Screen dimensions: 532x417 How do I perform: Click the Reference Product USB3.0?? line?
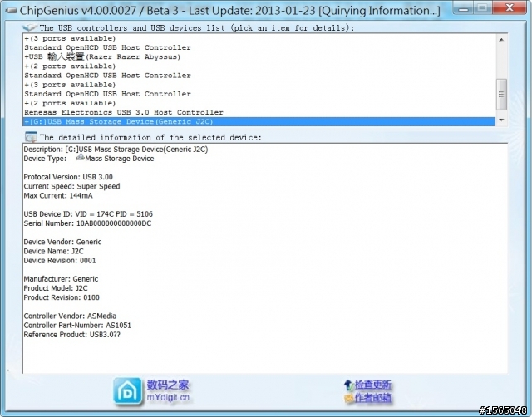click(x=72, y=335)
